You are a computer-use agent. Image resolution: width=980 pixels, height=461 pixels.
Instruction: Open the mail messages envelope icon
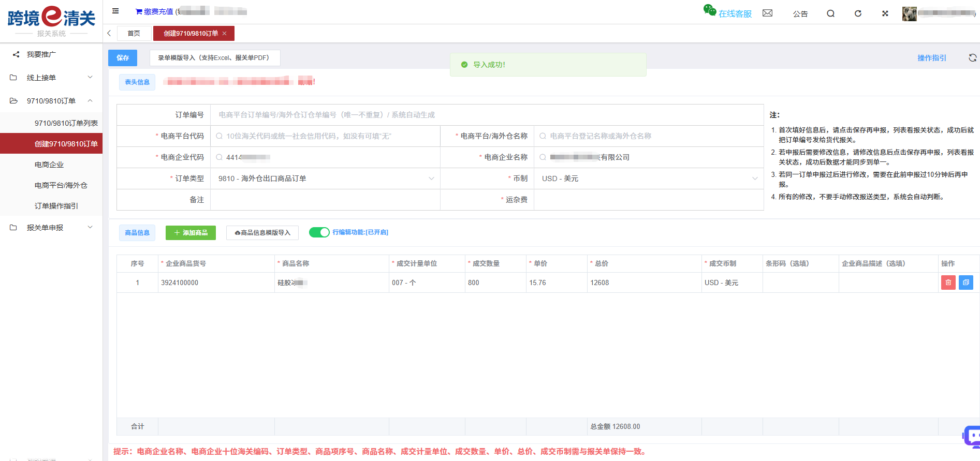[767, 13]
